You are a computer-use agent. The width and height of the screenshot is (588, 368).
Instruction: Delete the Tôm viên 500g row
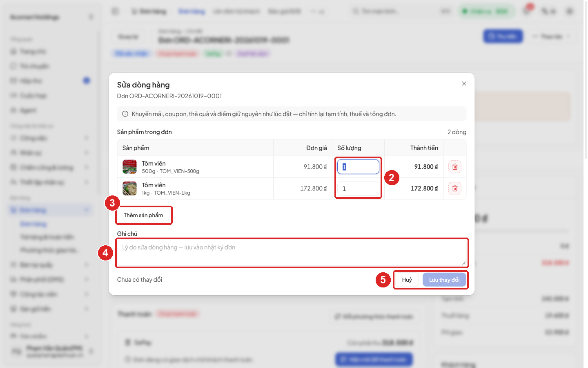[455, 167]
